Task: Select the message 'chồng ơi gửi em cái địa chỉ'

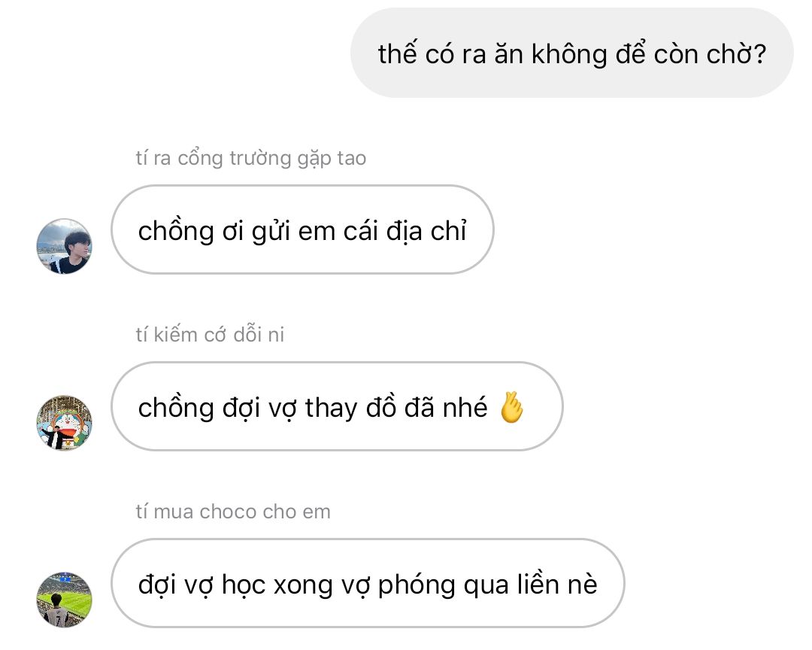Action: (x=302, y=229)
